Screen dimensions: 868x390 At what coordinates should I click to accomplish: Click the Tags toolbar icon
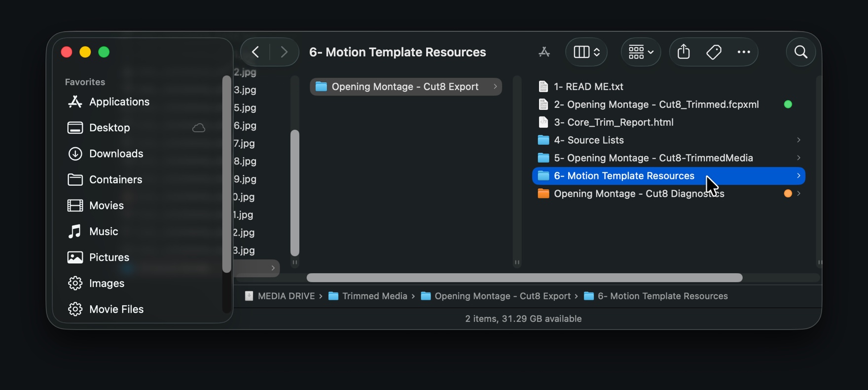pos(714,52)
